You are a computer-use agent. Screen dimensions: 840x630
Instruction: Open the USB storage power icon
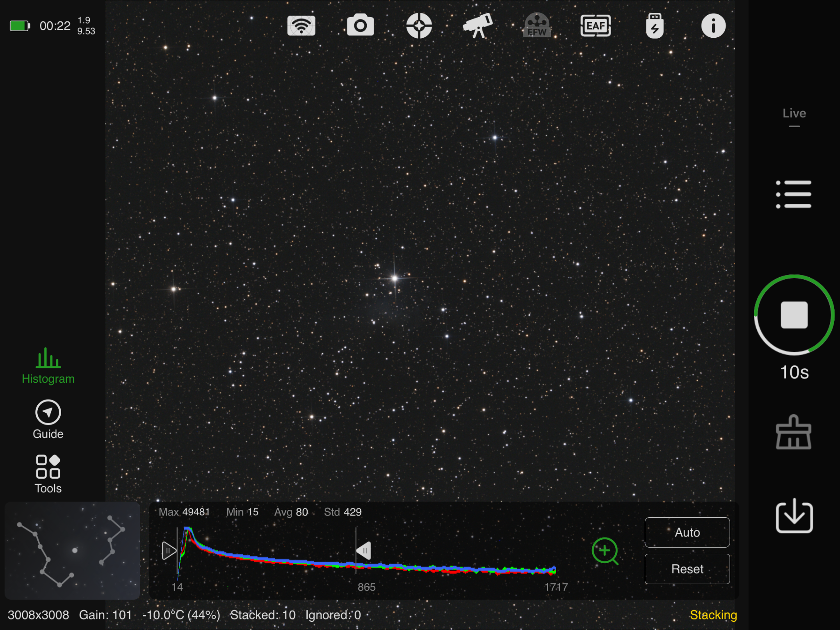click(655, 26)
